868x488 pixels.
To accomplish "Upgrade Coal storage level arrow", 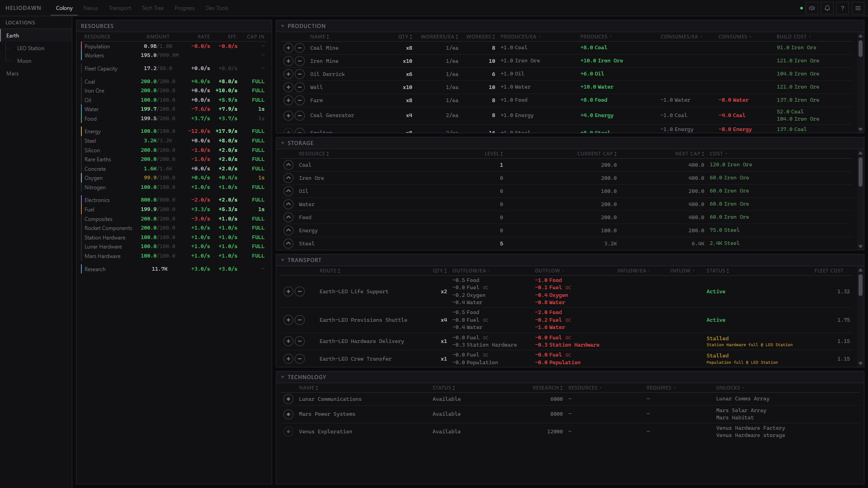I will point(288,165).
